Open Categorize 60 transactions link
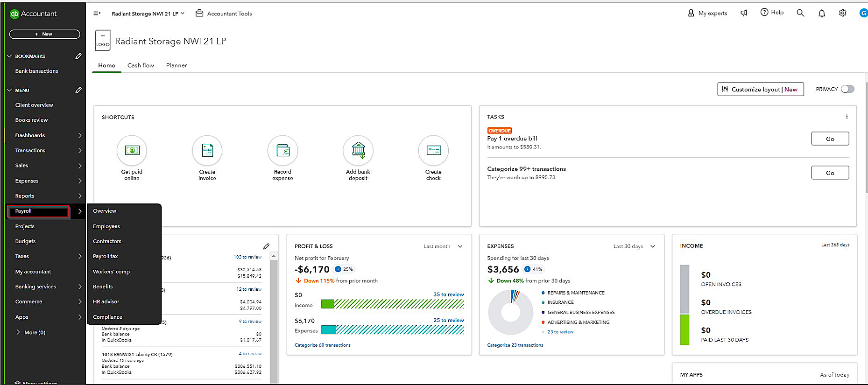 pos(323,345)
